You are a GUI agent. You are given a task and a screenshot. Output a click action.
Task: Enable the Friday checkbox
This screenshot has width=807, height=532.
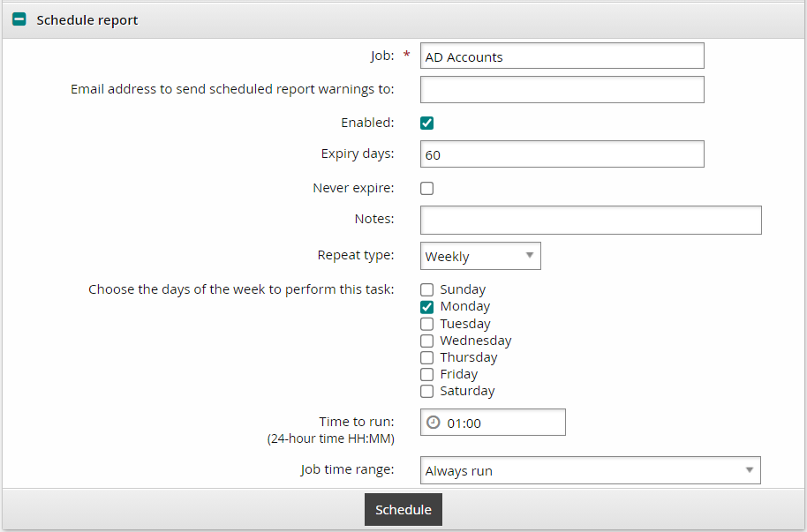tap(427, 374)
